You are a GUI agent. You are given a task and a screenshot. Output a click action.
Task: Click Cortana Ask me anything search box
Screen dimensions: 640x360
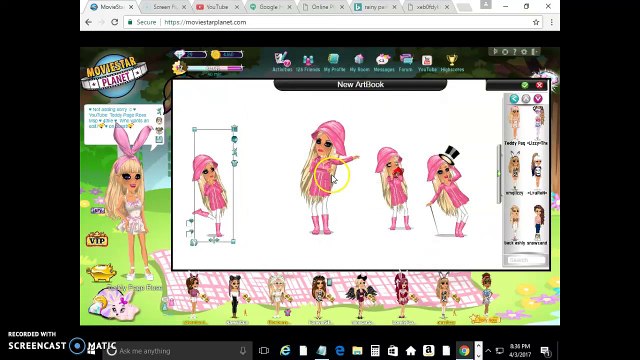[x=178, y=351]
